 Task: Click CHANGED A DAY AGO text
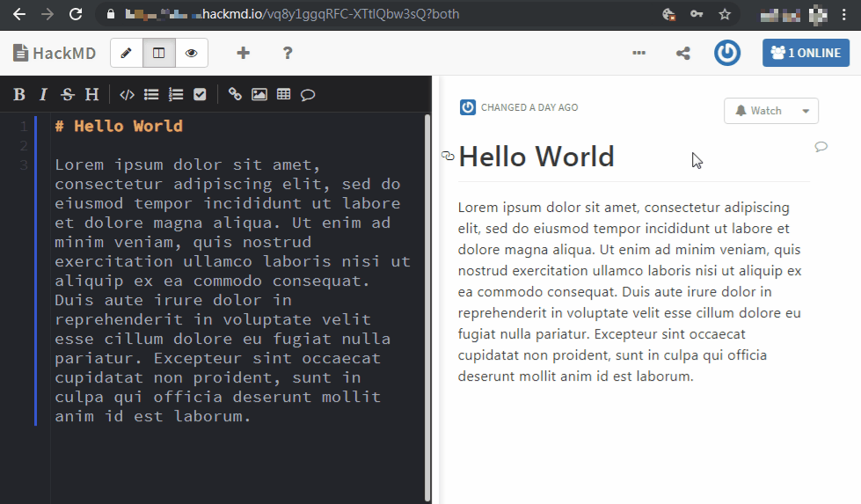tap(529, 107)
